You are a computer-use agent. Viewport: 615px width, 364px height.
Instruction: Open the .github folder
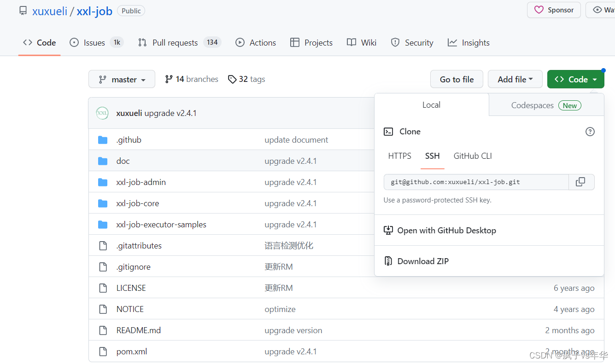click(129, 140)
